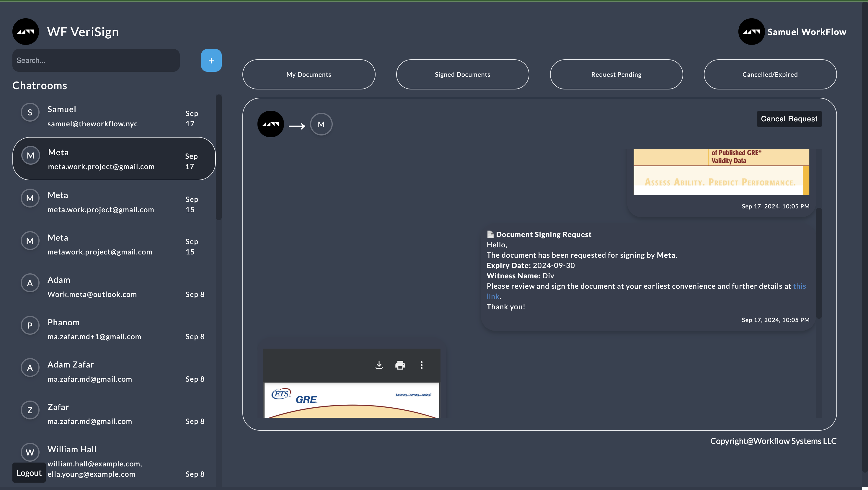Click WF VeriSign logo in header

click(26, 32)
